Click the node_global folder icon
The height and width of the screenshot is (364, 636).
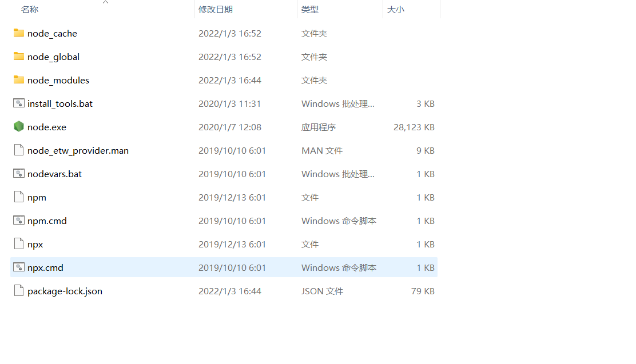pos(19,57)
